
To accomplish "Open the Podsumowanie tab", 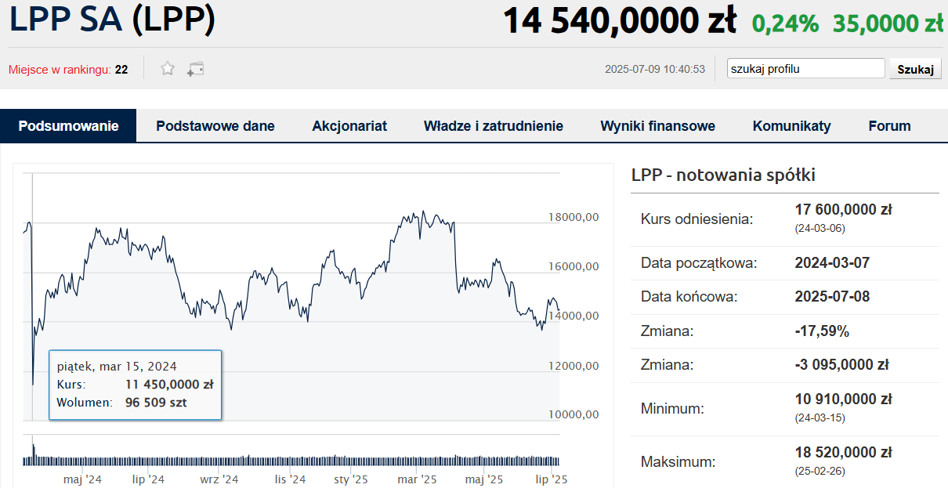I will (68, 126).
